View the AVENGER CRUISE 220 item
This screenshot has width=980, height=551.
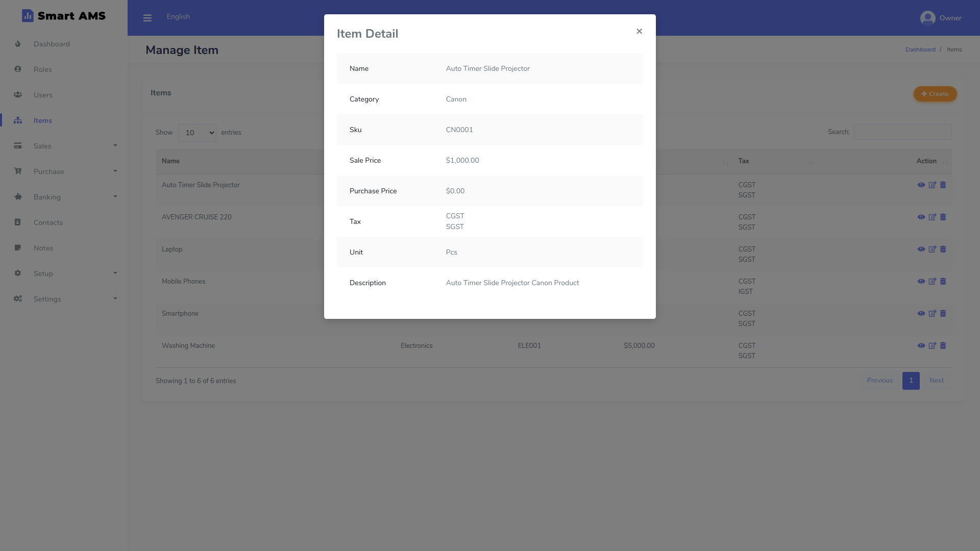[x=922, y=217]
